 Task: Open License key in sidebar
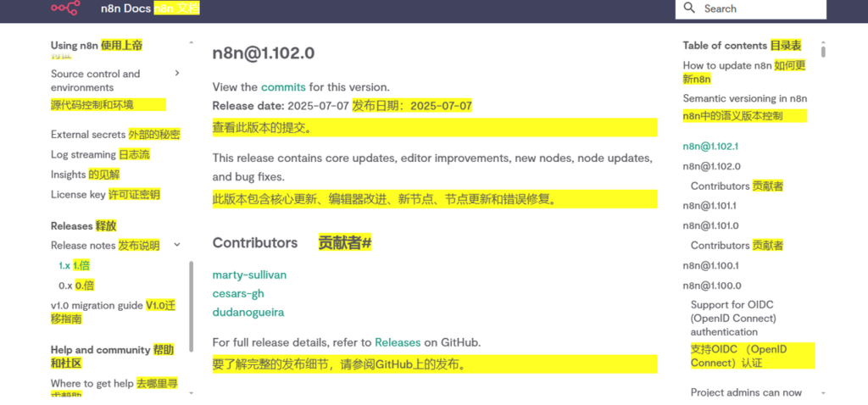[77, 194]
